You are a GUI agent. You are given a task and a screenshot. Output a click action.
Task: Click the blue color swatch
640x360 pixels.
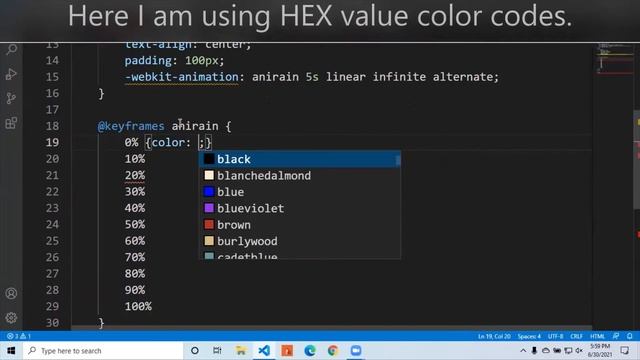click(209, 191)
